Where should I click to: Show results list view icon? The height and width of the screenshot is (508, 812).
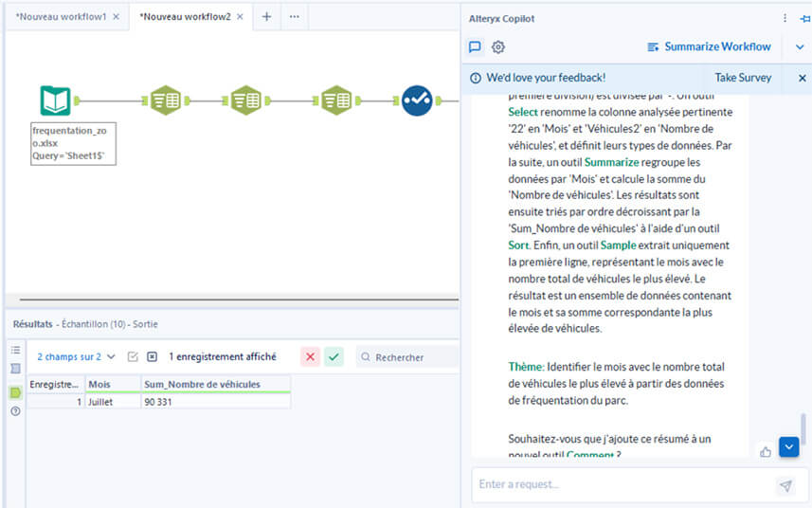[x=15, y=350]
